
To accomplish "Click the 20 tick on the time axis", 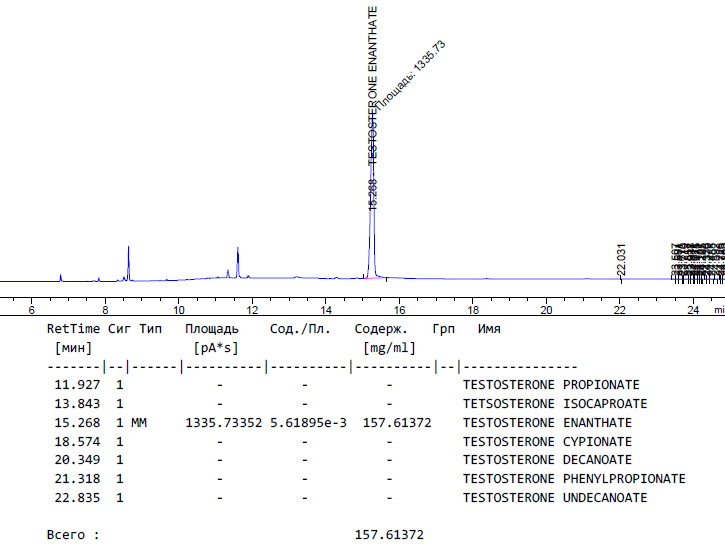I will point(546,310).
